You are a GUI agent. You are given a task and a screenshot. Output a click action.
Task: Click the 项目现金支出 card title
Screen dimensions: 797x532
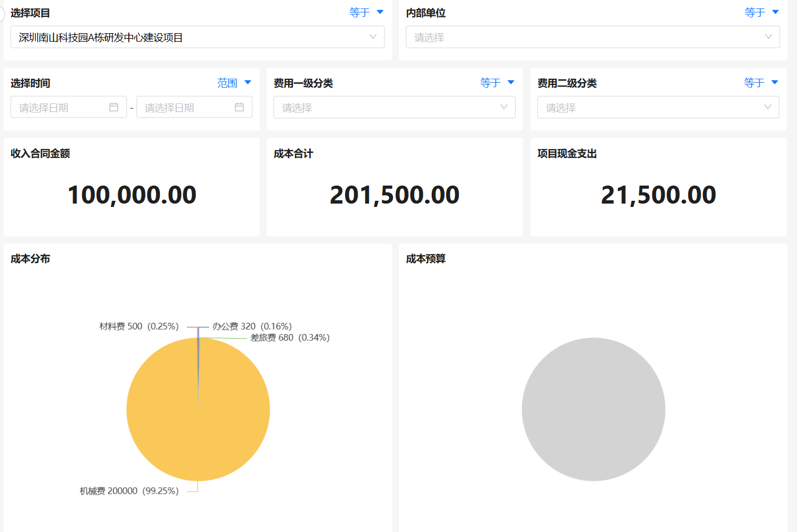point(567,154)
